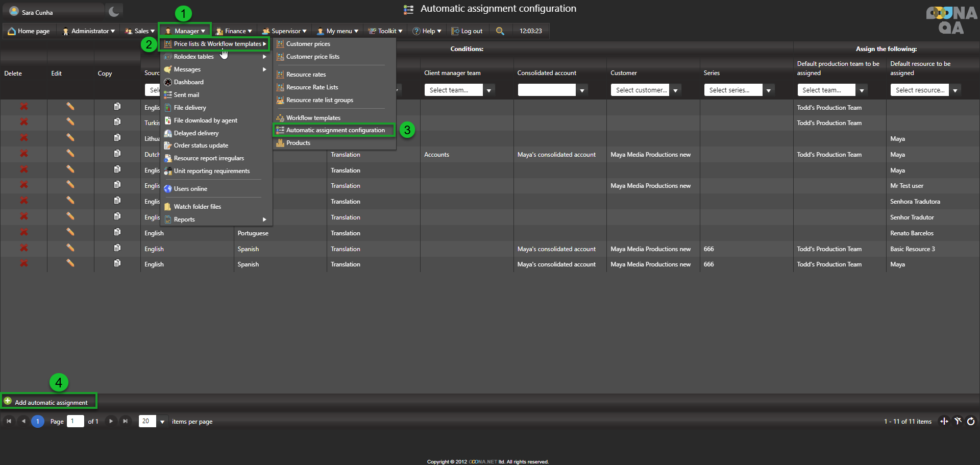Click the refresh icon at bottom right
The image size is (980, 465).
(x=970, y=421)
